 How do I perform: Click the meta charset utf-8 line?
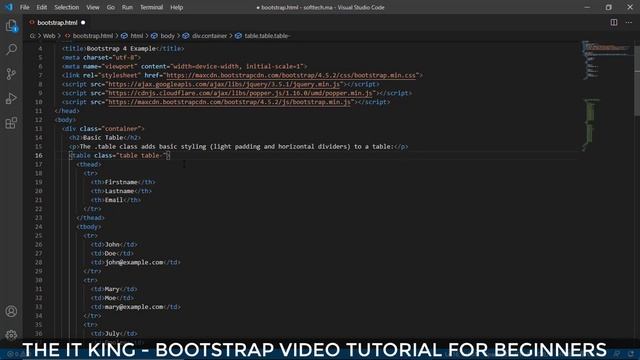pyautogui.click(x=102, y=58)
